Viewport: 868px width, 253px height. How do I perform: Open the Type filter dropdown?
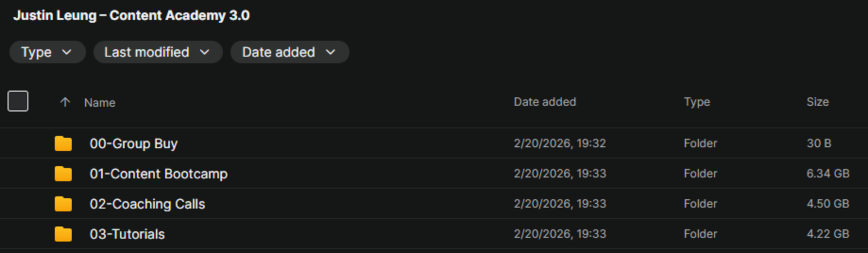point(47,52)
